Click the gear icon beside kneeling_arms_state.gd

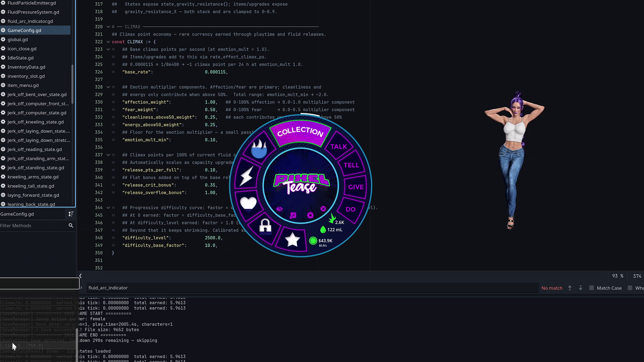(x=3, y=177)
